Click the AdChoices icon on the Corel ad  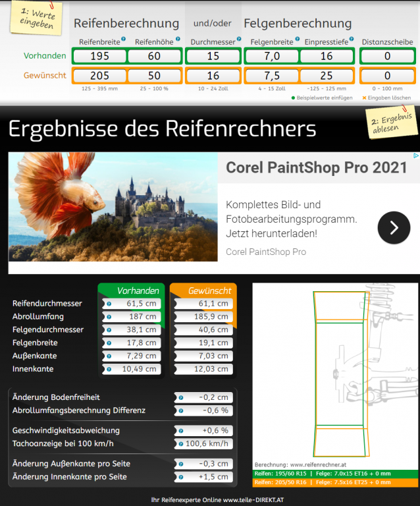point(415,156)
